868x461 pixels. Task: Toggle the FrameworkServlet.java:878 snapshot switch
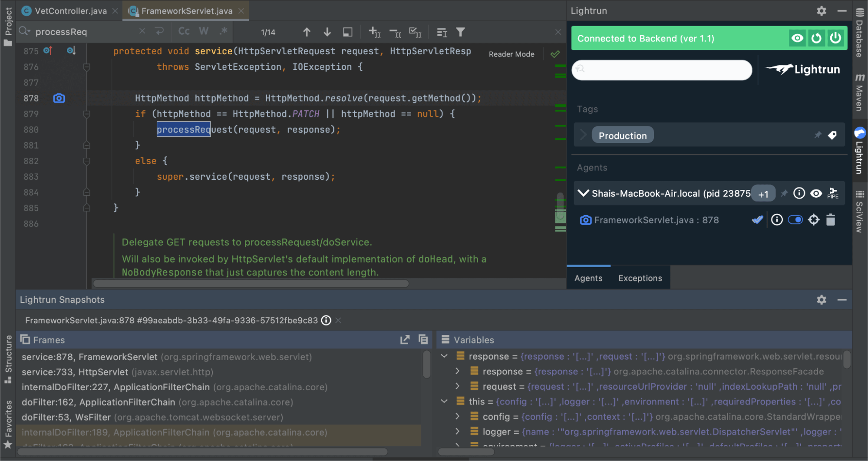point(795,220)
